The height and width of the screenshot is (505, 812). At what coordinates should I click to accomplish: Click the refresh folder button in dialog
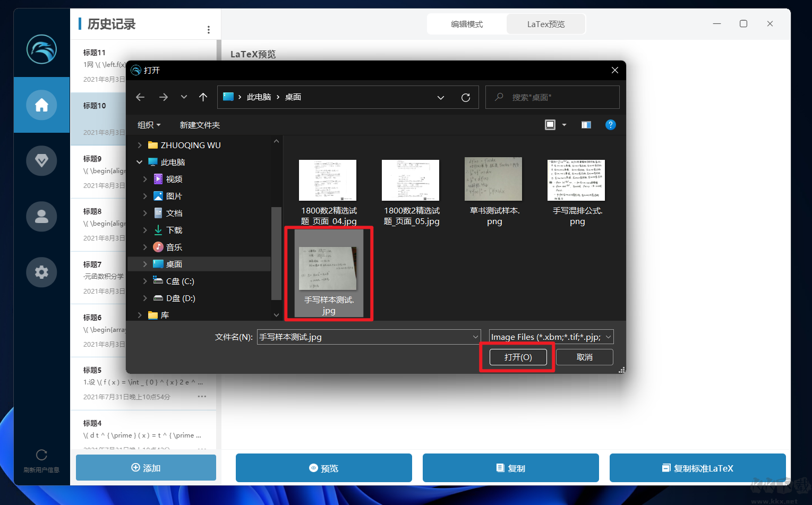466,98
